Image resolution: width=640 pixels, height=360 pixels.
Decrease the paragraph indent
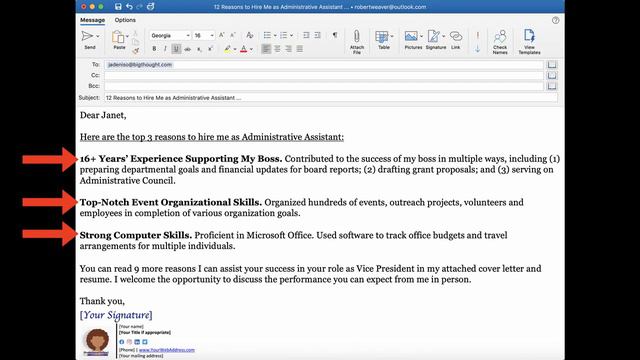pyautogui.click(x=306, y=36)
